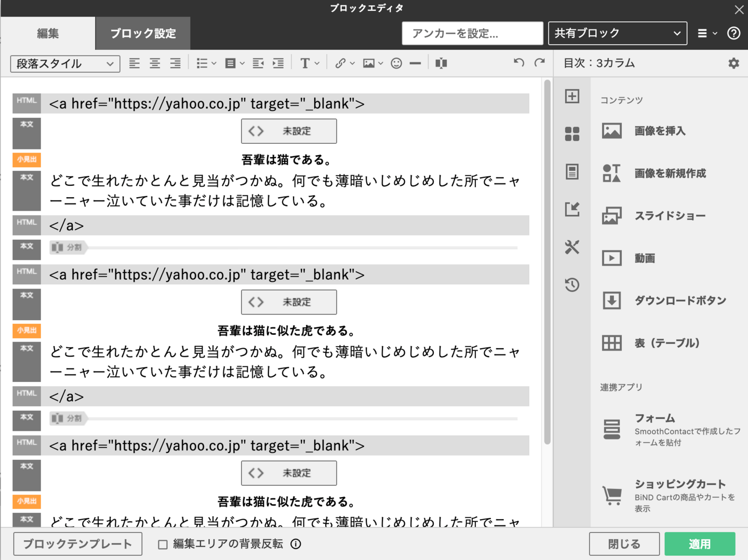Switch to the 編集 tab
748x560 pixels.
point(48,33)
